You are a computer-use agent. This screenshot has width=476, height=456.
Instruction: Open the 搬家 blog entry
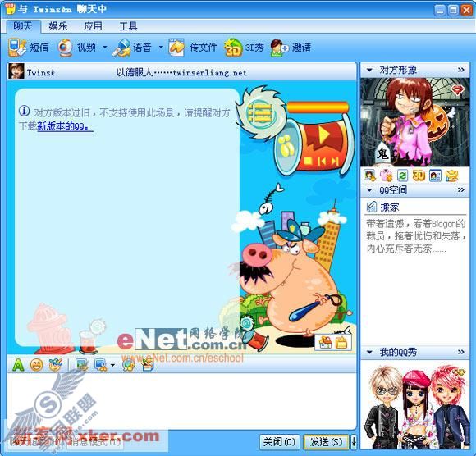click(x=390, y=207)
